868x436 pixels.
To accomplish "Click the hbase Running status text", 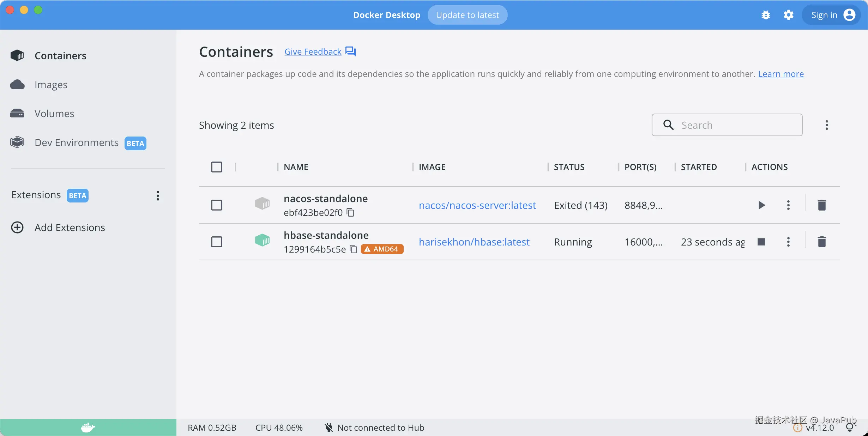I will [573, 242].
